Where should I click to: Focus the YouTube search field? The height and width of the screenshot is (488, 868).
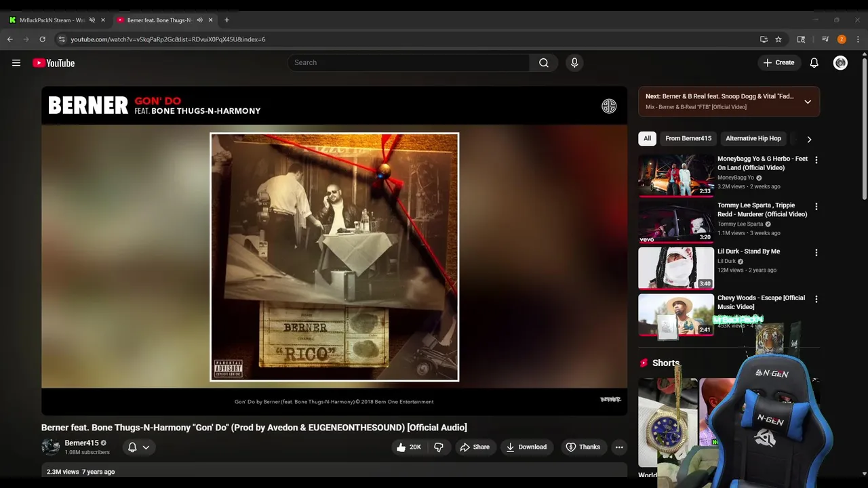point(408,63)
